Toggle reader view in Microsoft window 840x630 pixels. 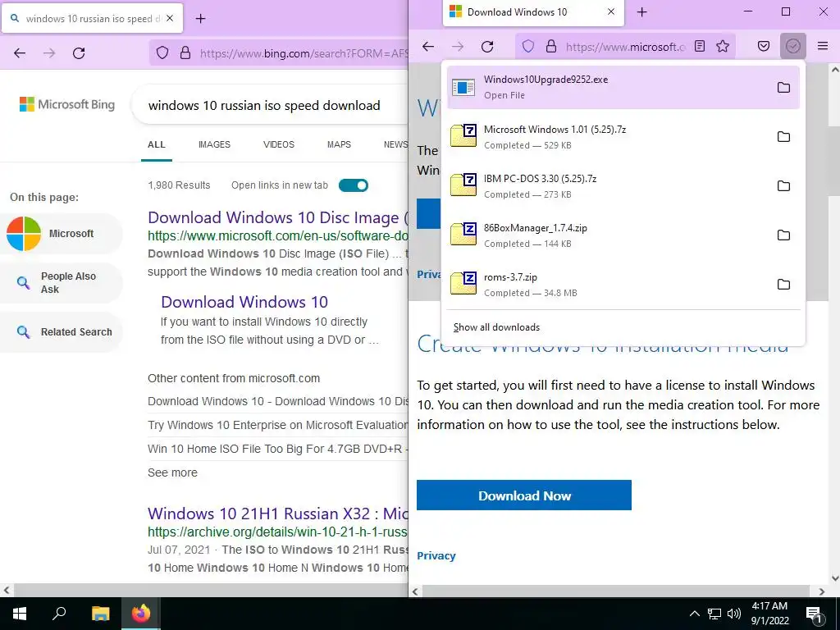(700, 47)
